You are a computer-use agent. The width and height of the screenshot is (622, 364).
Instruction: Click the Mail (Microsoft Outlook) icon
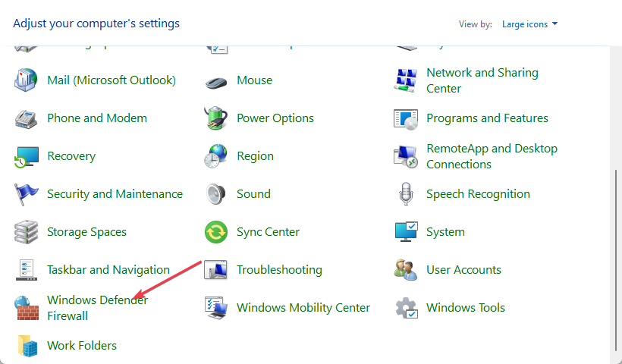tap(27, 80)
